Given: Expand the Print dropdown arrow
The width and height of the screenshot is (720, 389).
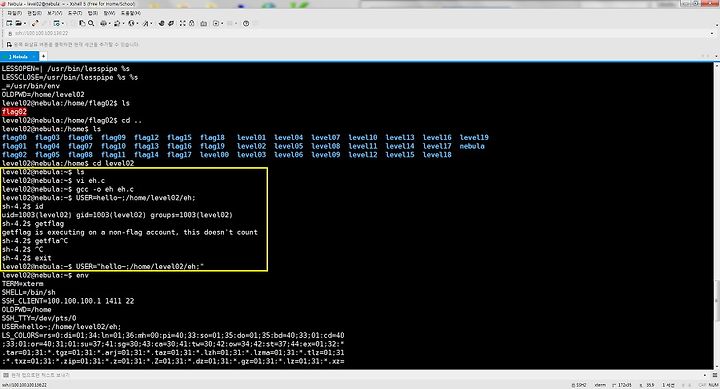Looking at the screenshot, I should click(109, 23).
